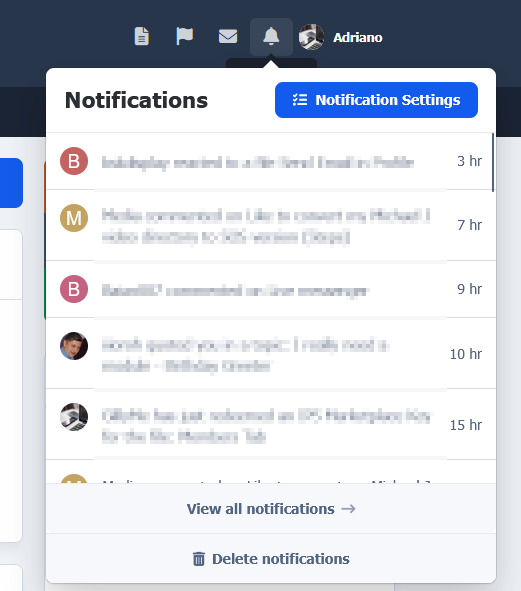Open the reports flag icon
The image size is (521, 591).
click(185, 37)
